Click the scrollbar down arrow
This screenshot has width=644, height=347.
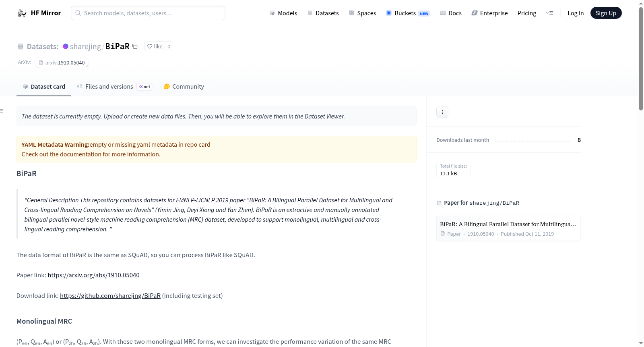(641, 343)
